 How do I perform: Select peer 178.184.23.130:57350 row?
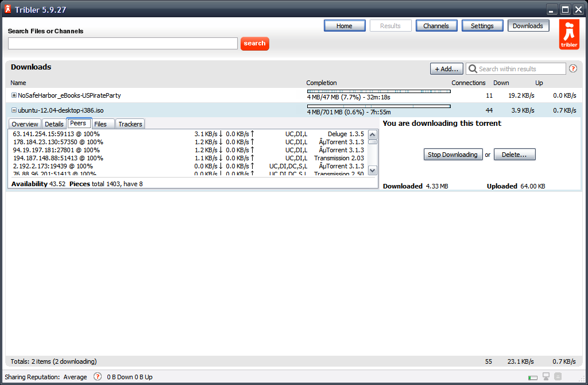tap(188, 142)
